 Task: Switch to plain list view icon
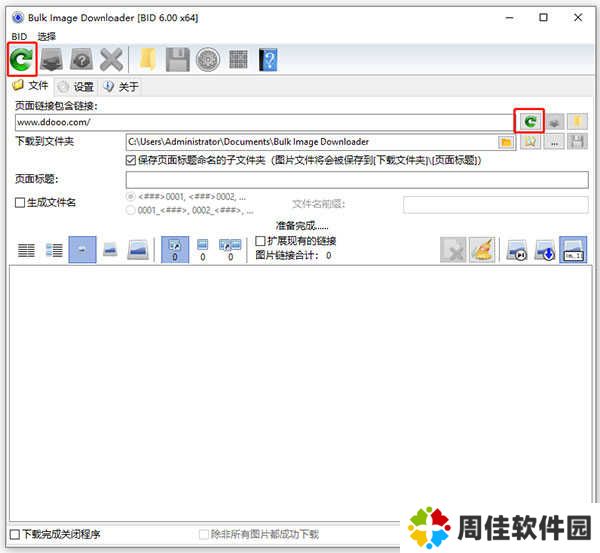tap(26, 250)
